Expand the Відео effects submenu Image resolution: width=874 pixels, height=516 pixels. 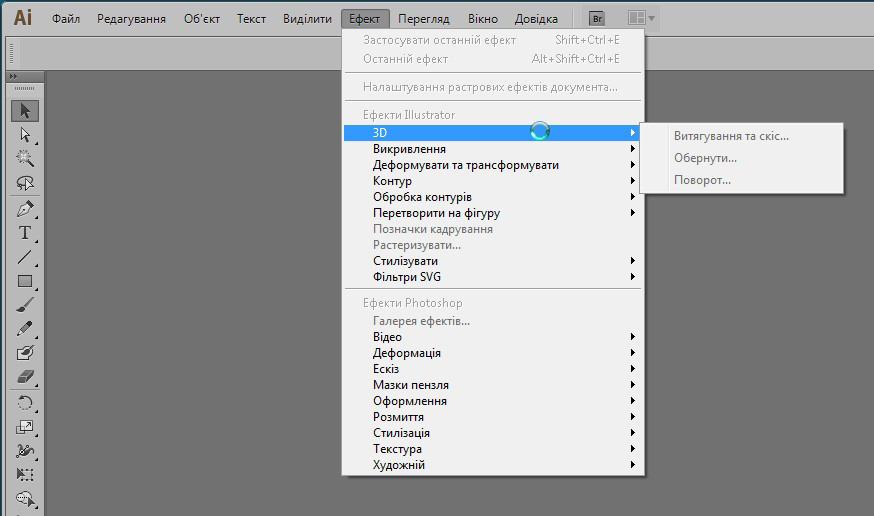(493, 337)
